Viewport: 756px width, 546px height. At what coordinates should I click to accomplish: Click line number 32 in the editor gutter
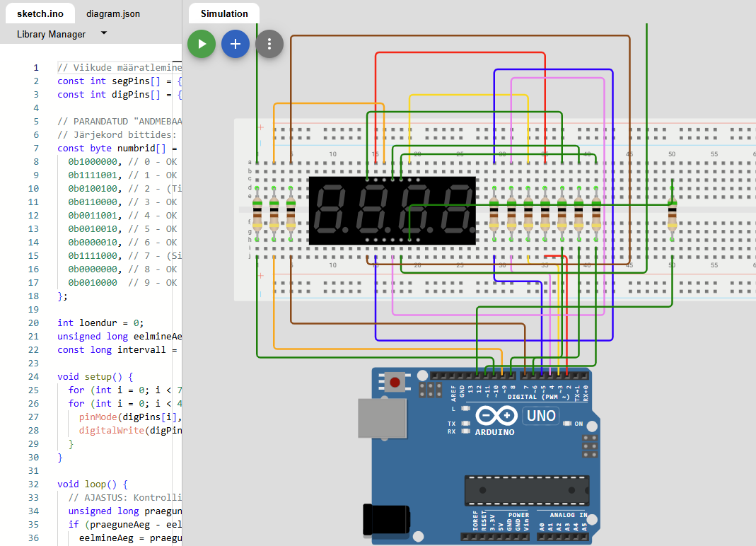coord(33,484)
